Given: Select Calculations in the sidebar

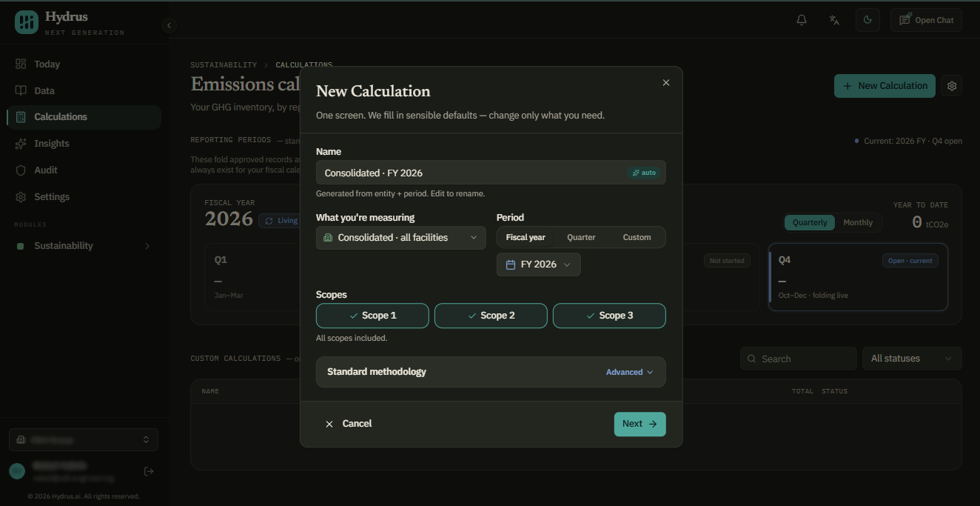Looking at the screenshot, I should 84,117.
